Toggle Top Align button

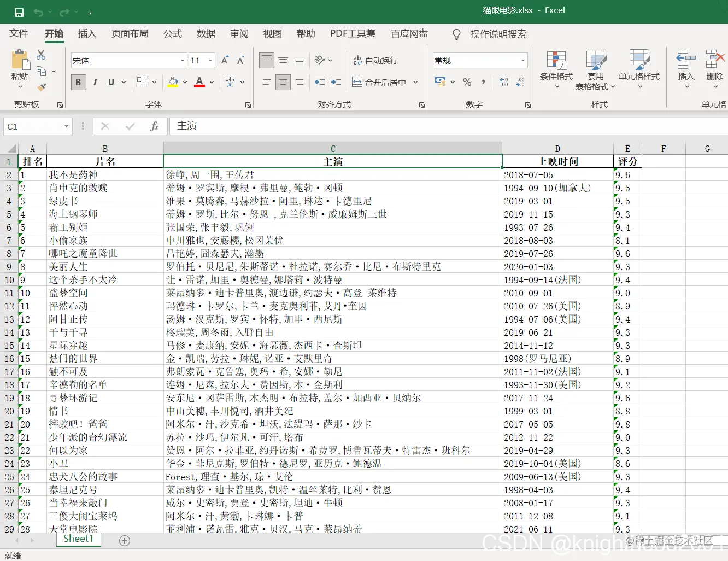(x=267, y=60)
